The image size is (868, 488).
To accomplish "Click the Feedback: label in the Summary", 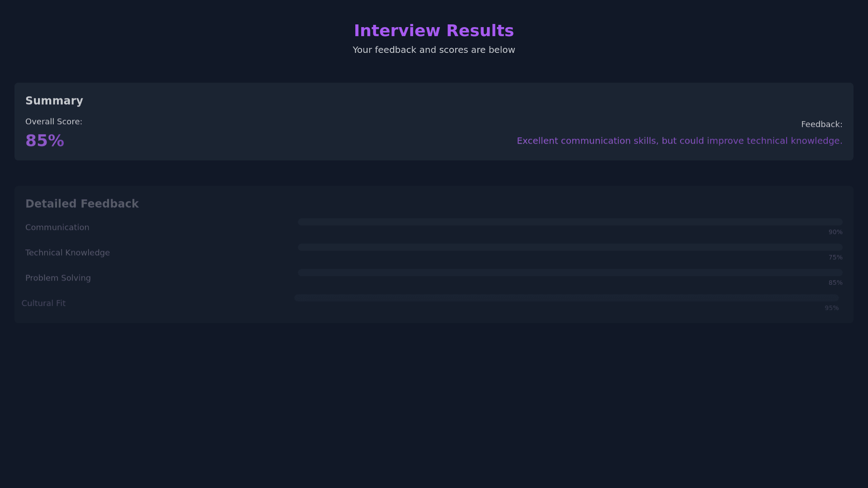I will (x=821, y=124).
